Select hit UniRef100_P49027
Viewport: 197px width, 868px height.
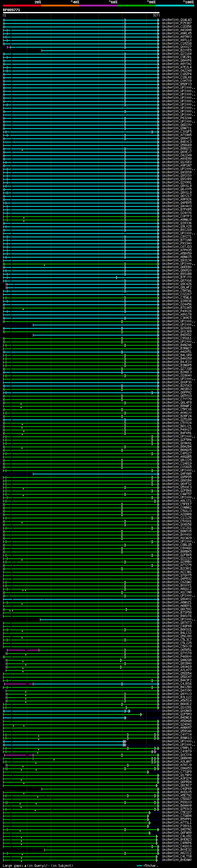click(176, 430)
